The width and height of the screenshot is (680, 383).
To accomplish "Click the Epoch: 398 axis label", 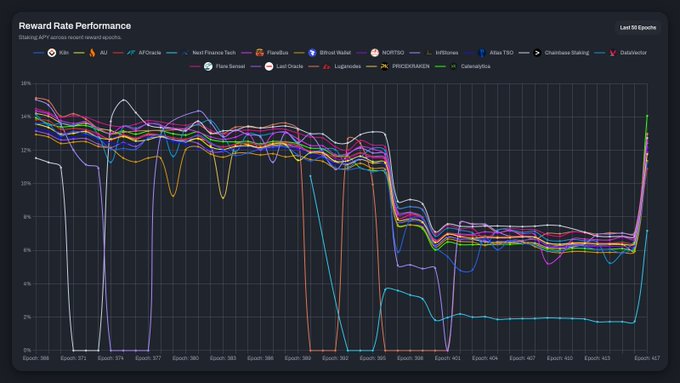I will [410, 358].
